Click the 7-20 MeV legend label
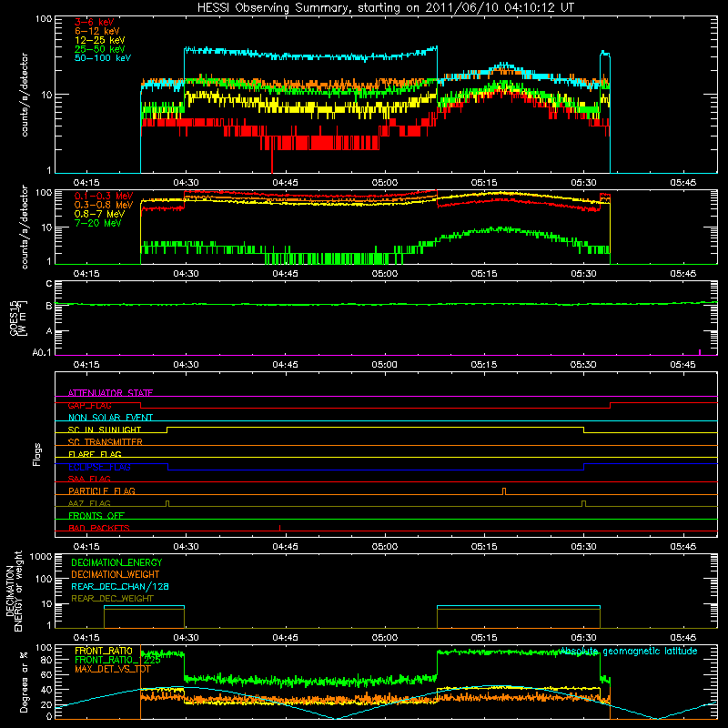This screenshot has height=728, width=728. tap(98, 223)
